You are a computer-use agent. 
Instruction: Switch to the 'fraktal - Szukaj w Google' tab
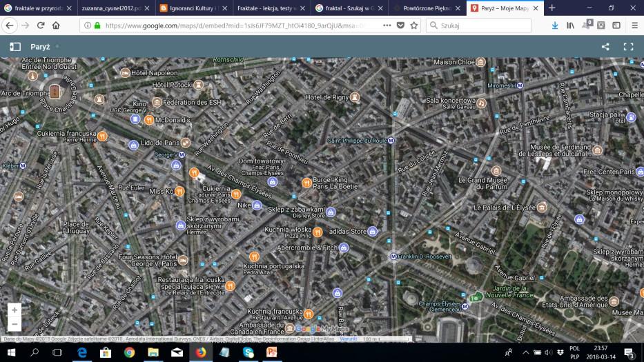(349, 8)
